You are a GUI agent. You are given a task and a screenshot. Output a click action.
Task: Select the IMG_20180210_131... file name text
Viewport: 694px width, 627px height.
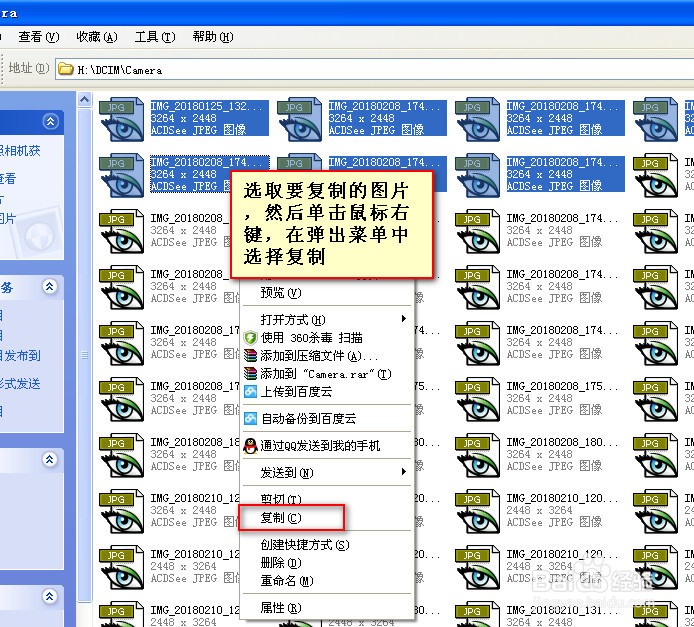(x=563, y=610)
